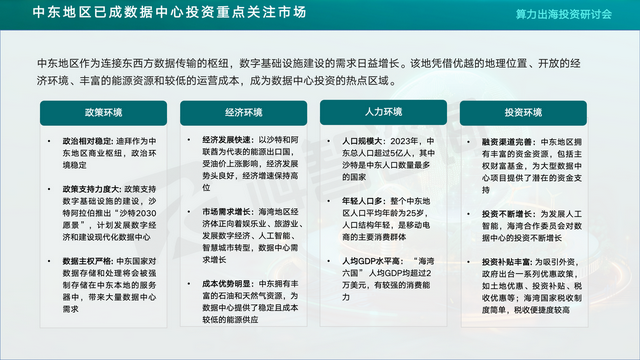Click the 算力出海投资研讨会 label in the header
This screenshot has height=360, width=640.
pyautogui.click(x=563, y=14)
